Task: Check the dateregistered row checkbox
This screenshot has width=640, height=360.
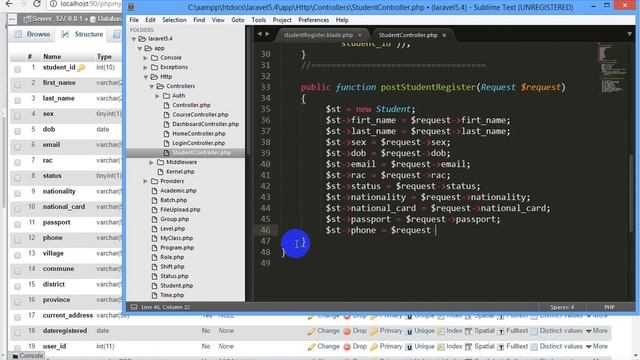Action: point(18,333)
